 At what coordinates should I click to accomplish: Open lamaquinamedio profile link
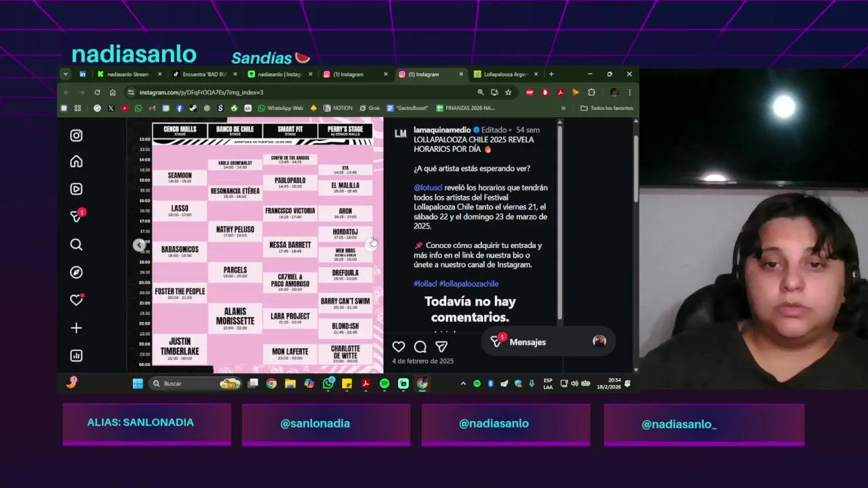click(442, 129)
